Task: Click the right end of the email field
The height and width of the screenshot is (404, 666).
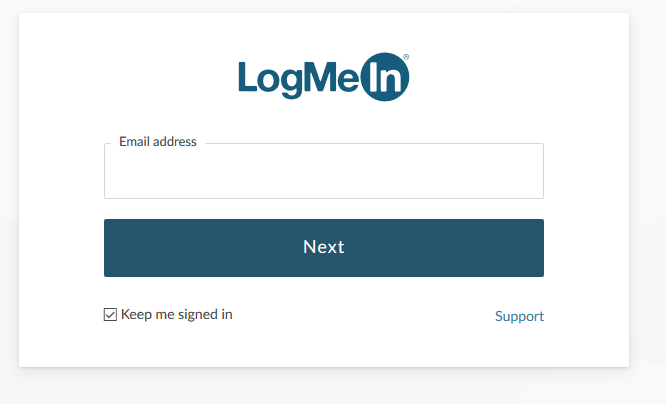Action: [x=531, y=171]
